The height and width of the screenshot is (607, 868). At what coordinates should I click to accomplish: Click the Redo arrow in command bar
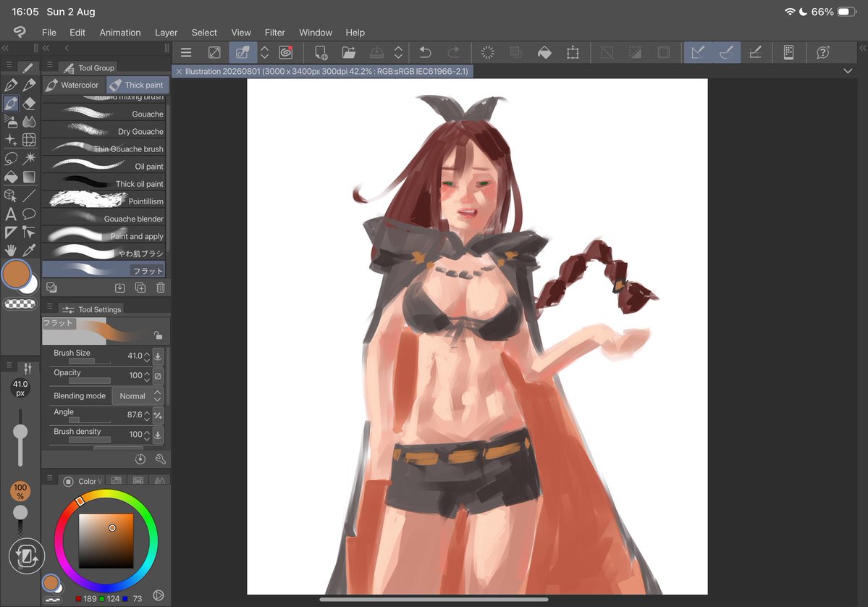(x=453, y=53)
